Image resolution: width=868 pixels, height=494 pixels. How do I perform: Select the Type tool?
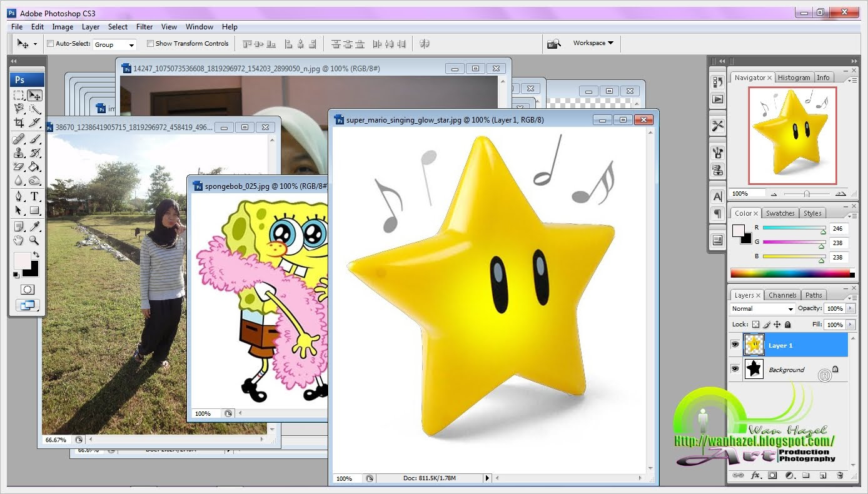click(x=35, y=196)
